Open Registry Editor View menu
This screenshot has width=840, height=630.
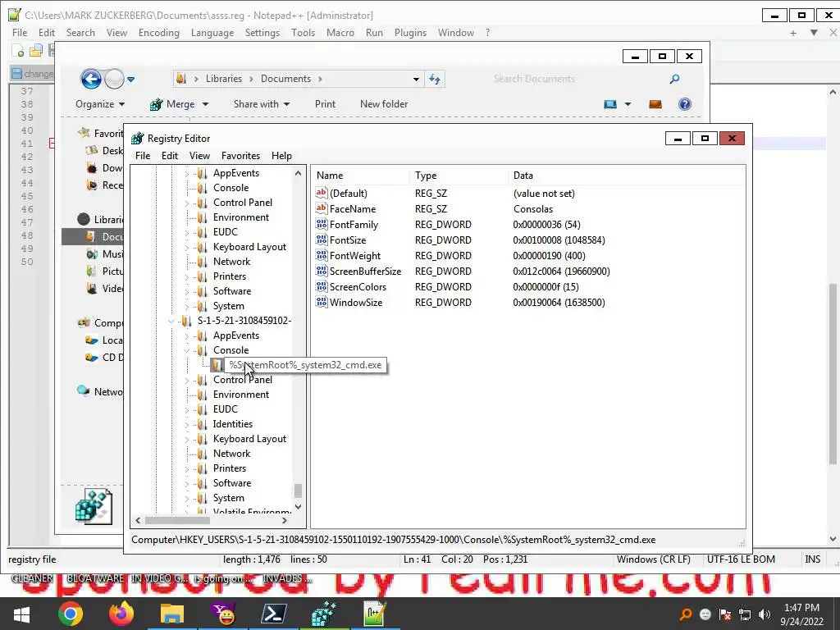pos(199,156)
